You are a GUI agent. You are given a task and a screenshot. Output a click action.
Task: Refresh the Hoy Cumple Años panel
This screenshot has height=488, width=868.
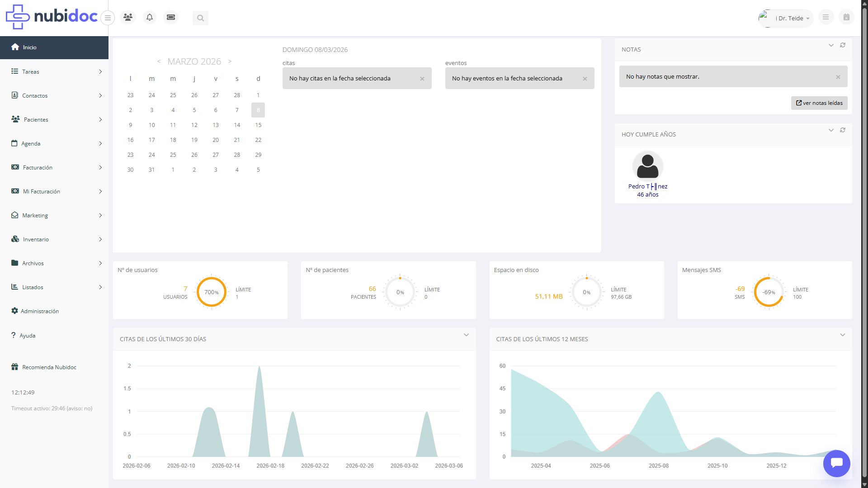(843, 130)
